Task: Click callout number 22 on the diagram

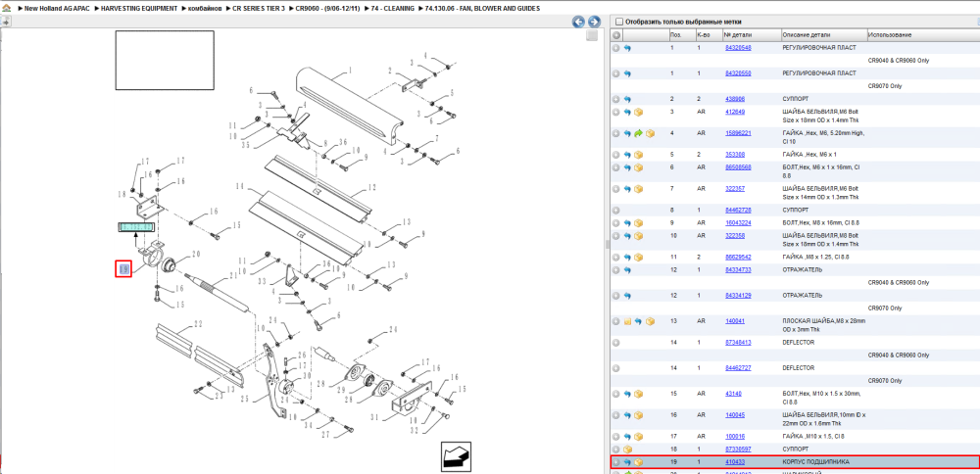Action: click(198, 324)
